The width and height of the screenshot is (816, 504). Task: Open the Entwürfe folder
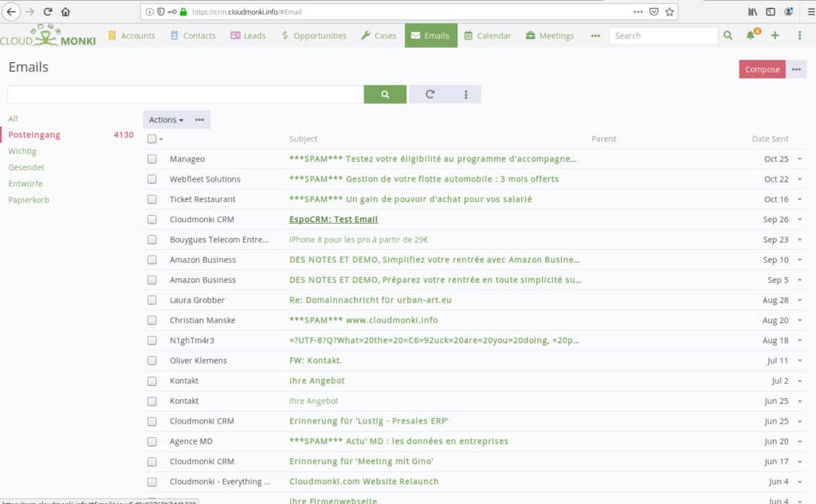pyautogui.click(x=25, y=184)
